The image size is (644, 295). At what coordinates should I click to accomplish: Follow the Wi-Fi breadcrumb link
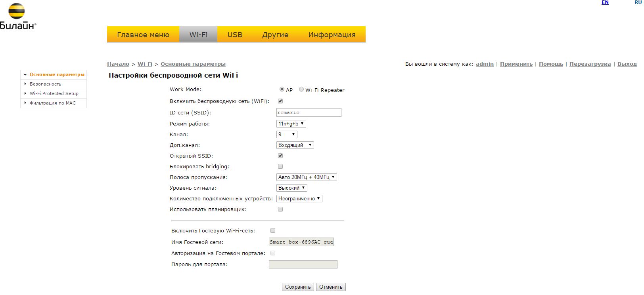(145, 64)
